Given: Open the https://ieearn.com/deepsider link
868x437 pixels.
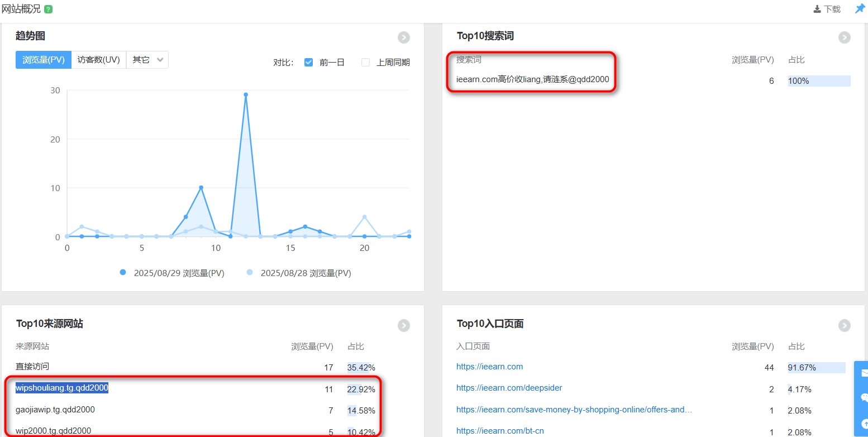Looking at the screenshot, I should pos(509,388).
